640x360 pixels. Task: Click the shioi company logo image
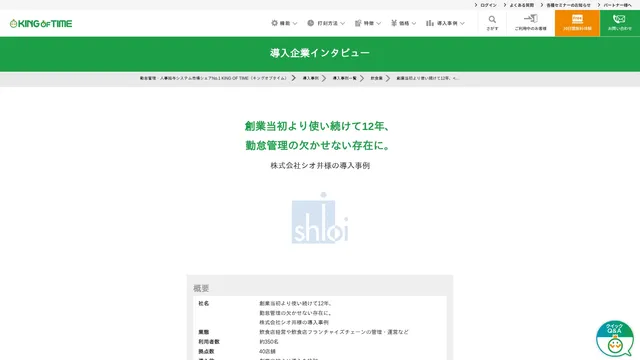pyautogui.click(x=320, y=218)
